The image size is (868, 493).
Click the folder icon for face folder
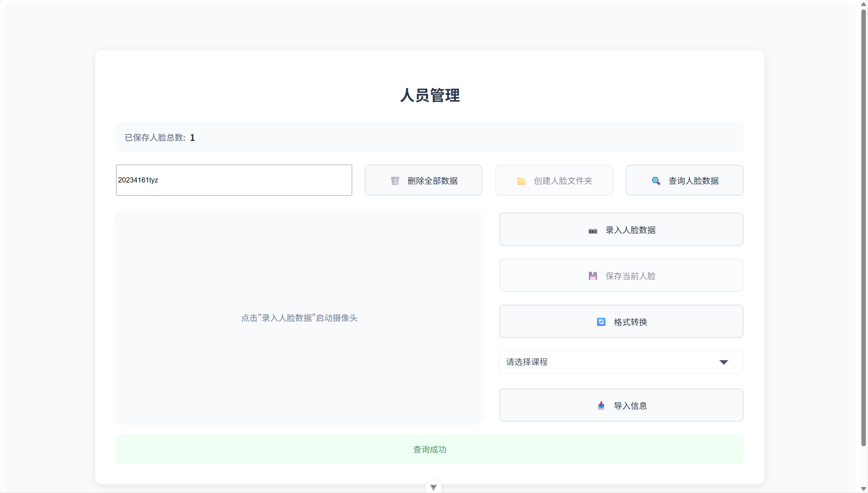[x=521, y=181]
